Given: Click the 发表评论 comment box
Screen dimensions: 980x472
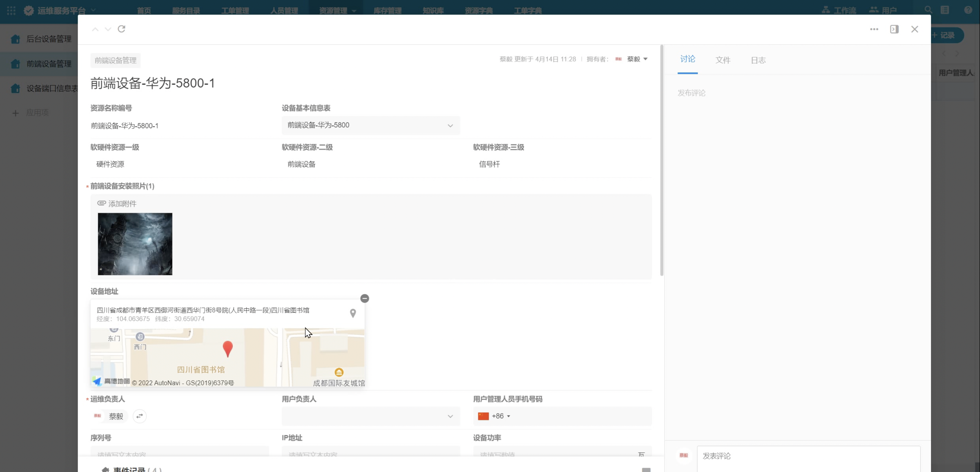Looking at the screenshot, I should point(808,458).
